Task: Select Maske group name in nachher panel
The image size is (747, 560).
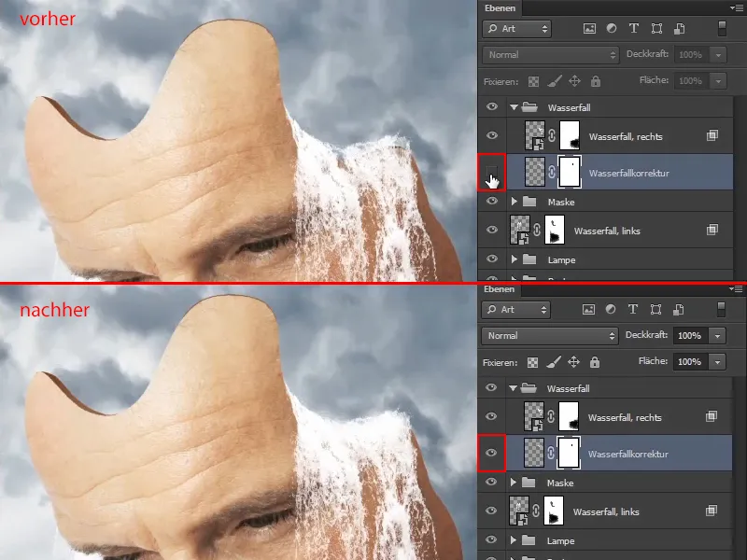Action: 560,483
